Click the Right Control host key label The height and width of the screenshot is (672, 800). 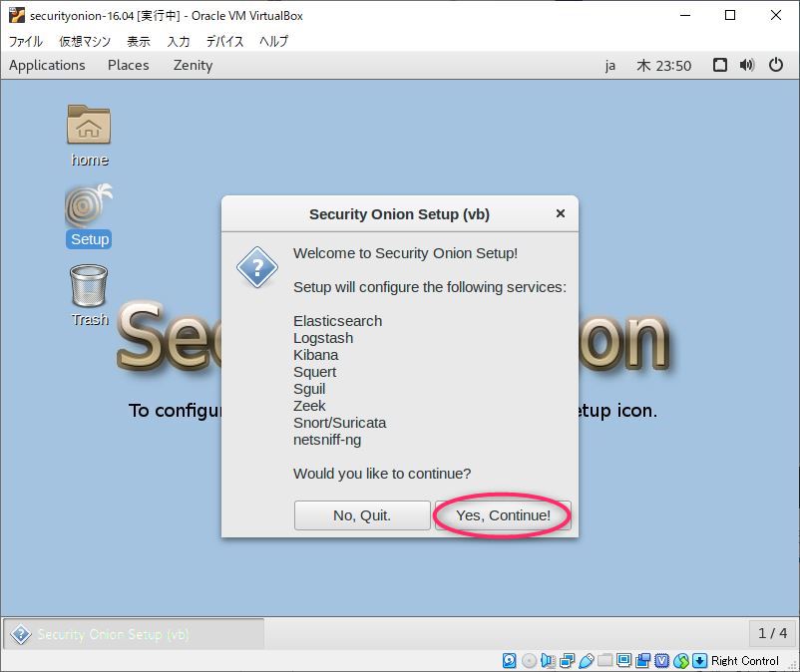coord(745,661)
